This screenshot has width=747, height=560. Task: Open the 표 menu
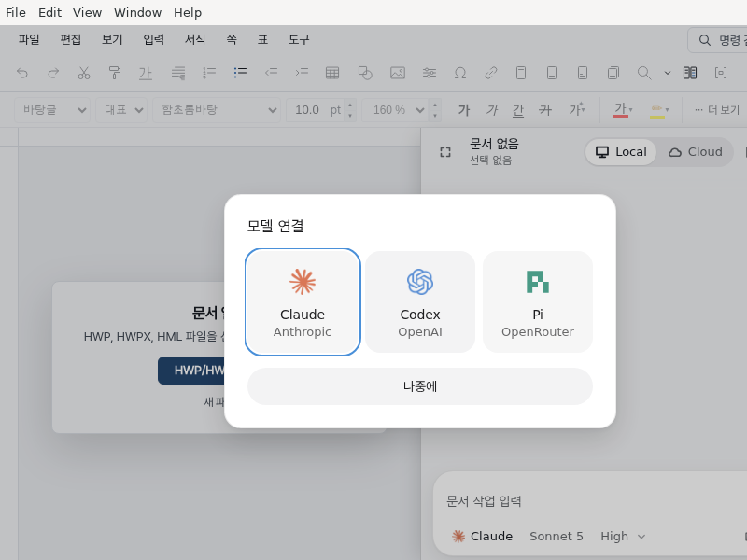tap(262, 39)
